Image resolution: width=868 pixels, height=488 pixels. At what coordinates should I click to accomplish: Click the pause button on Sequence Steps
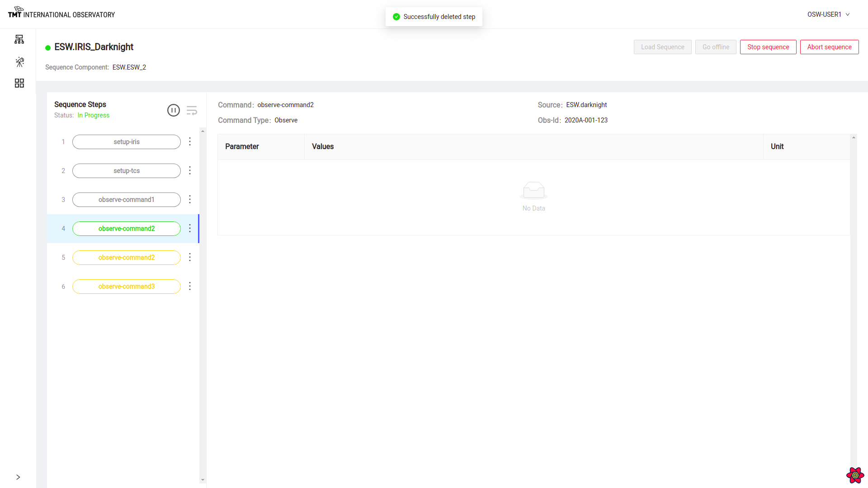[174, 110]
